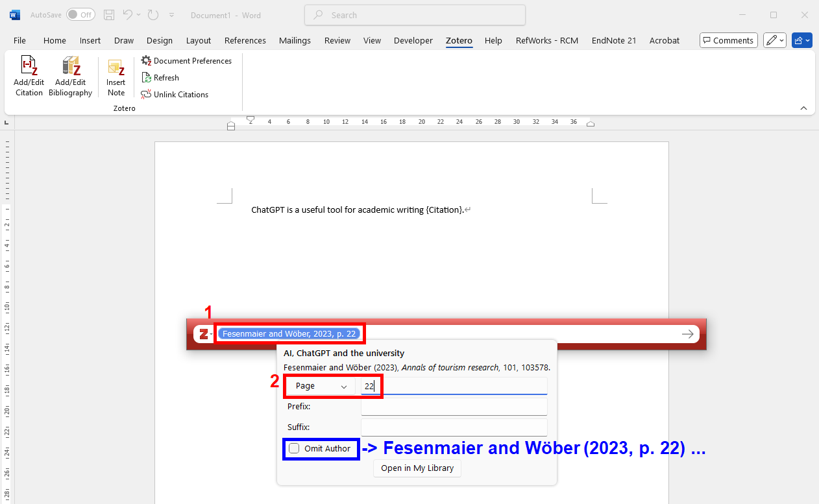819x504 pixels.
Task: Click Unlink Citations in ribbon
Action: pyautogui.click(x=175, y=95)
